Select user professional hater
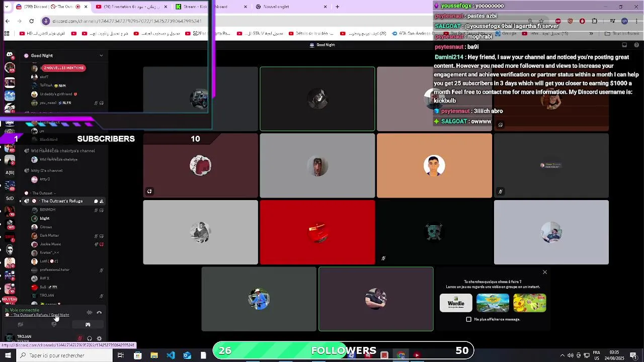Viewport: 644px width, 362px height. coord(54,270)
